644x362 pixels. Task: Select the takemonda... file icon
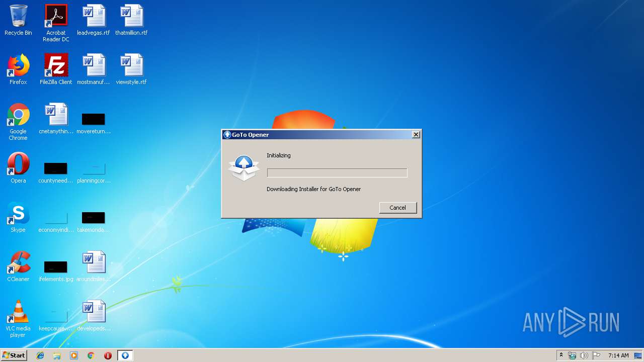(x=94, y=222)
